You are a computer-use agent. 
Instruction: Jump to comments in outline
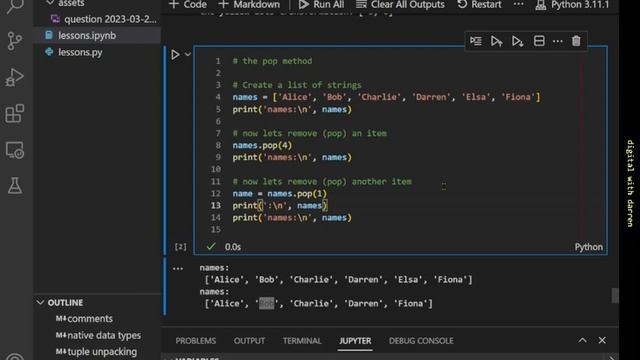[x=89, y=318]
